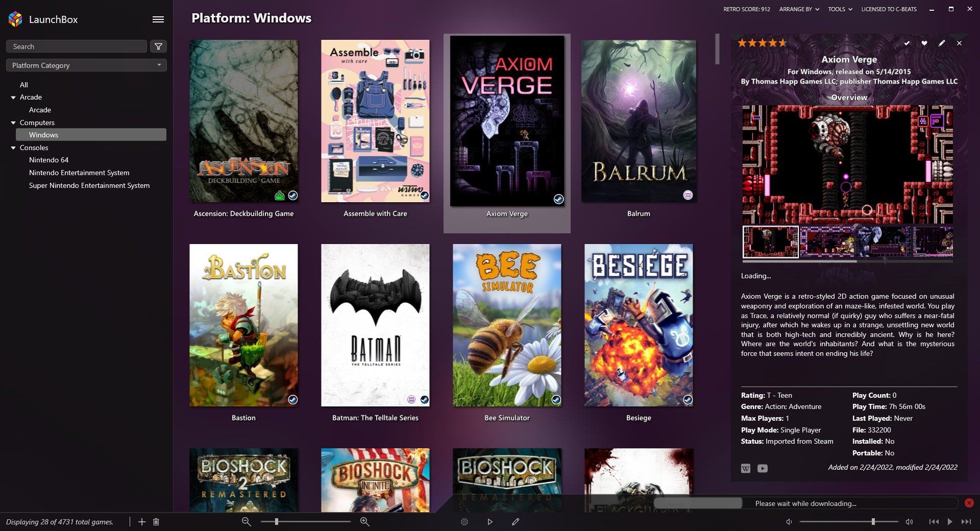This screenshot has height=531, width=980.
Task: Edit selected game with bottom pencil icon
Action: (516, 522)
